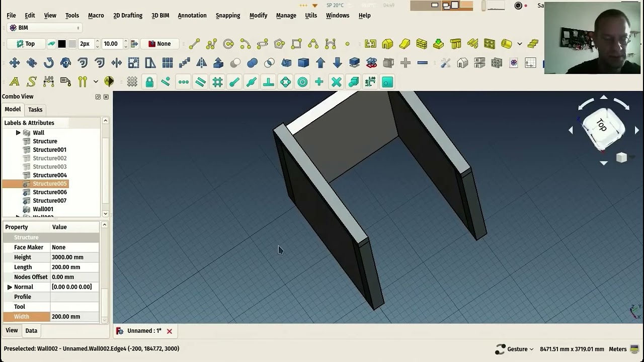Toggle construction mode button next to font size
644x362 pixels.
point(51,44)
